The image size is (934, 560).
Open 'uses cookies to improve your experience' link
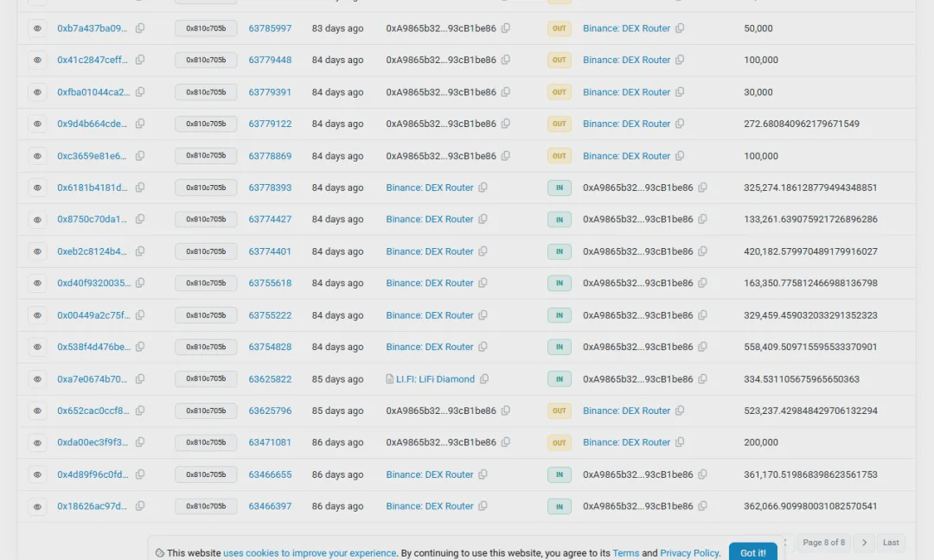pyautogui.click(x=309, y=553)
